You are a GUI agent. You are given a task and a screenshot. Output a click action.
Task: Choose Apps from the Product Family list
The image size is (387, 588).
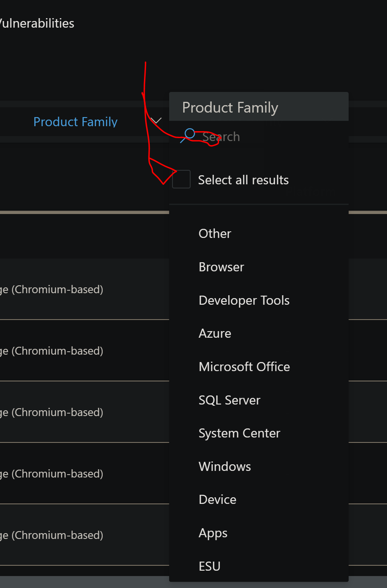(213, 533)
